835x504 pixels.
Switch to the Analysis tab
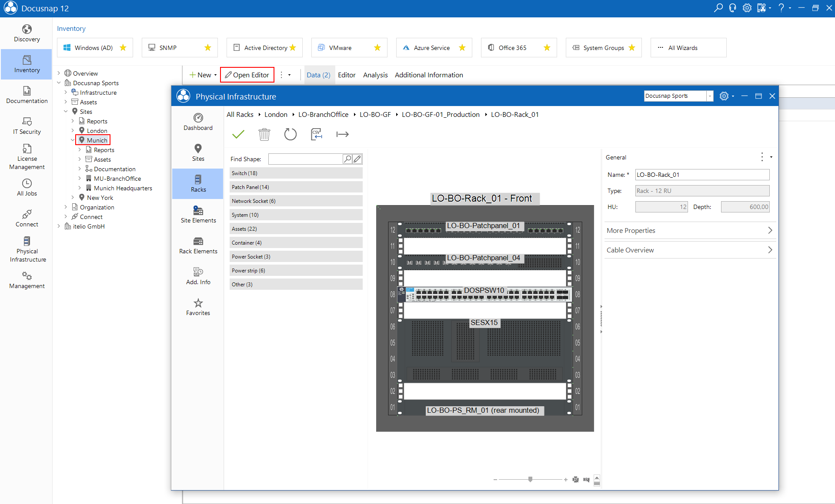tap(375, 75)
